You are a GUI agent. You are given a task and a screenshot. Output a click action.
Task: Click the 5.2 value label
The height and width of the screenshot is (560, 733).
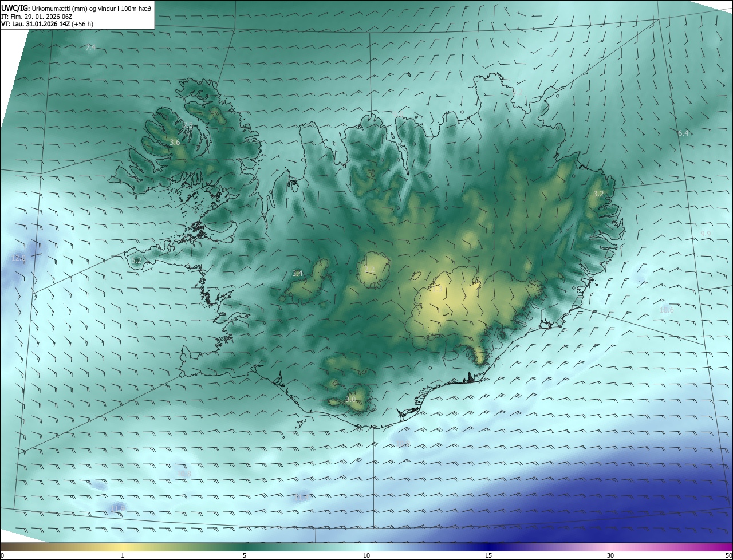136,261
